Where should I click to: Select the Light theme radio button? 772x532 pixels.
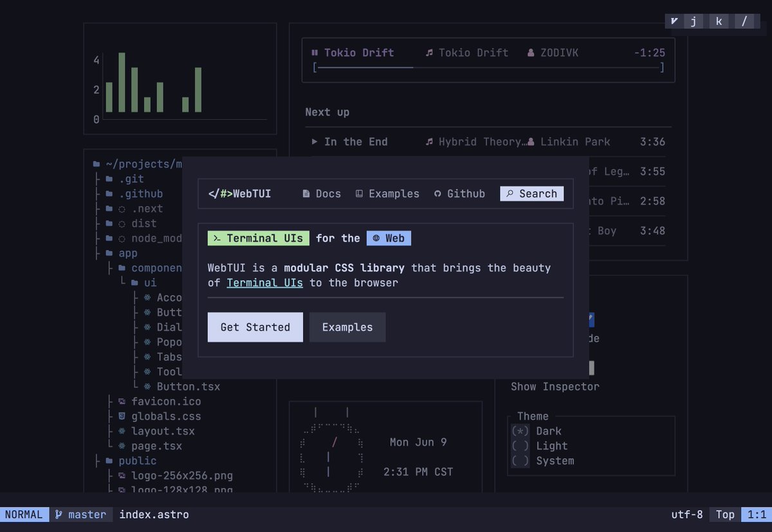[520, 446]
